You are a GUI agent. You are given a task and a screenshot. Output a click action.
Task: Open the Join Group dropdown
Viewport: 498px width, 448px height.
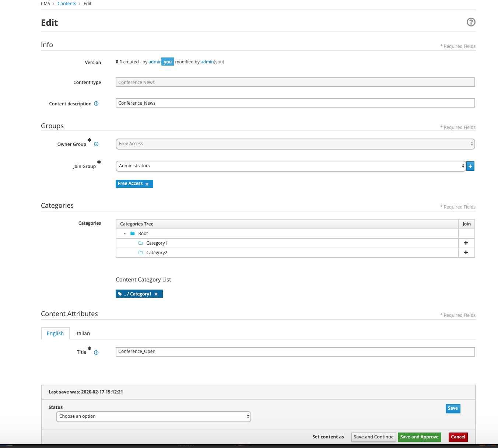point(290,166)
